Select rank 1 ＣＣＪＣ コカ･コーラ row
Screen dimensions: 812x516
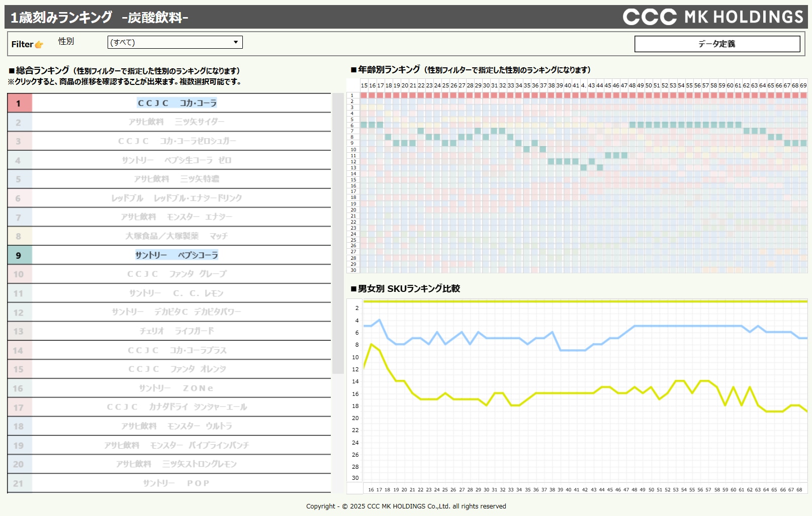point(169,103)
